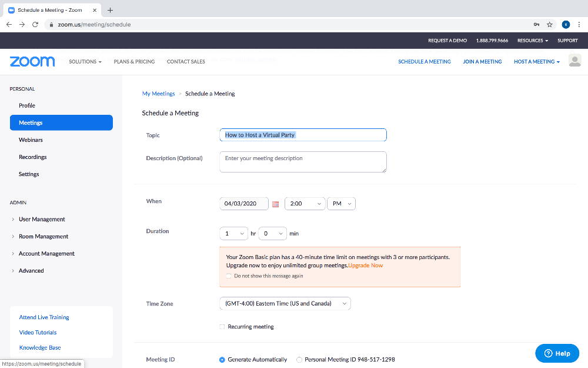This screenshot has width=588, height=368.
Task: Open Knowledge Base link
Action: point(40,348)
